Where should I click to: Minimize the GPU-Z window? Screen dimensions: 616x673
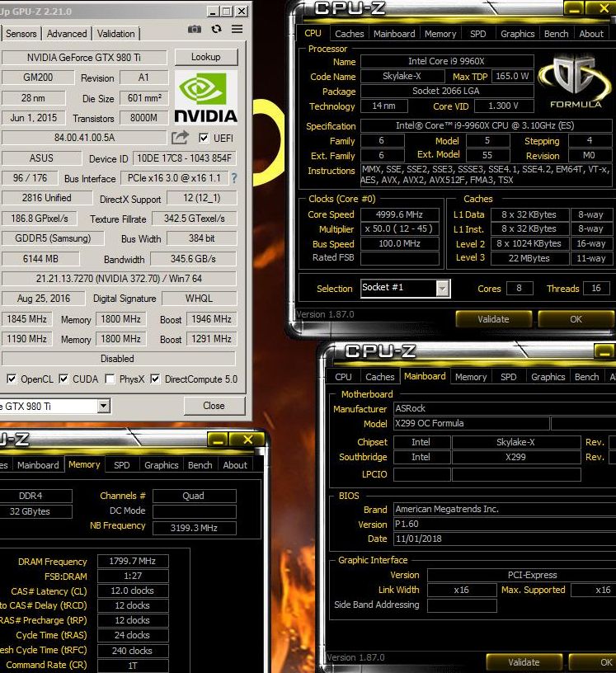click(x=214, y=12)
